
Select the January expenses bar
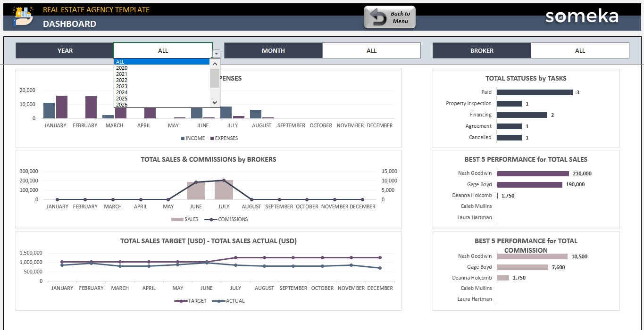pyautogui.click(x=62, y=107)
